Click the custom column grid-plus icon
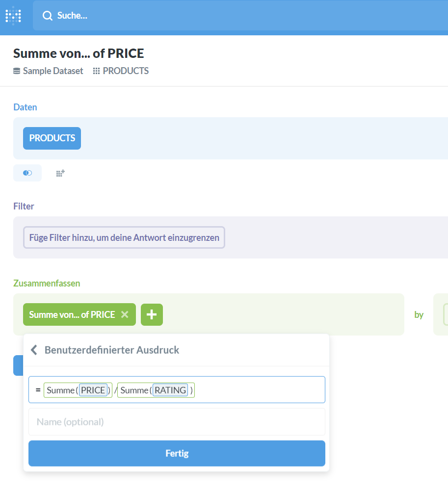The width and height of the screenshot is (448, 493). [60, 173]
